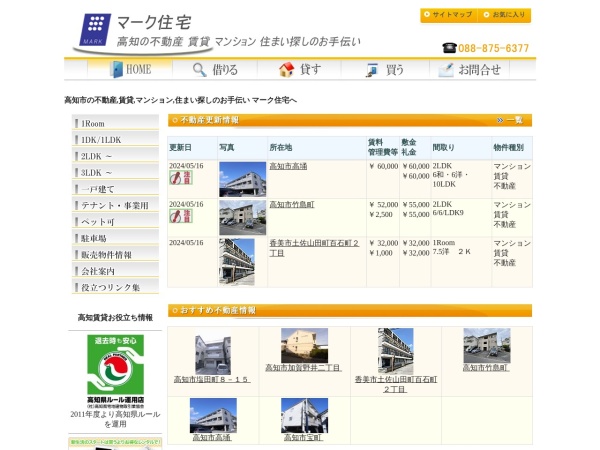This screenshot has height=450, width=600.
Task: Open 役立つリンク集 in the sidebar
Action: pyautogui.click(x=115, y=288)
